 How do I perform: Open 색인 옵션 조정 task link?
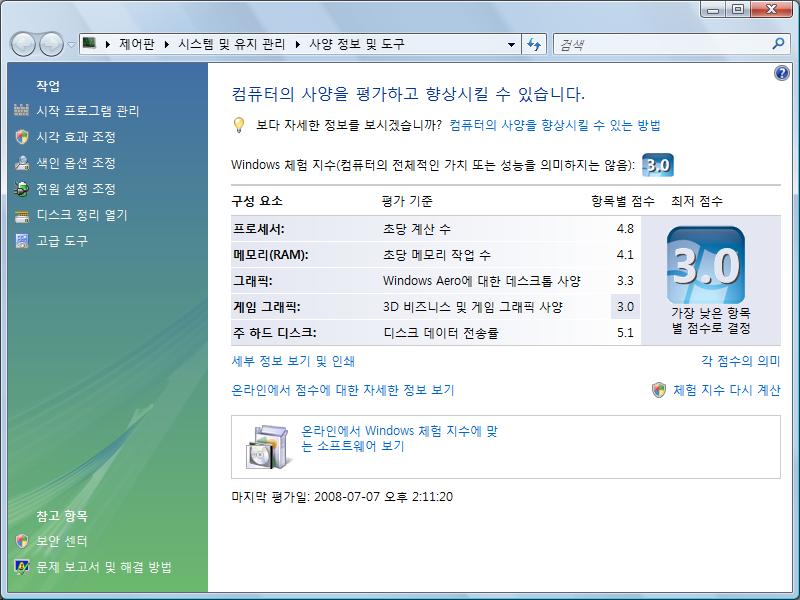[x=76, y=163]
